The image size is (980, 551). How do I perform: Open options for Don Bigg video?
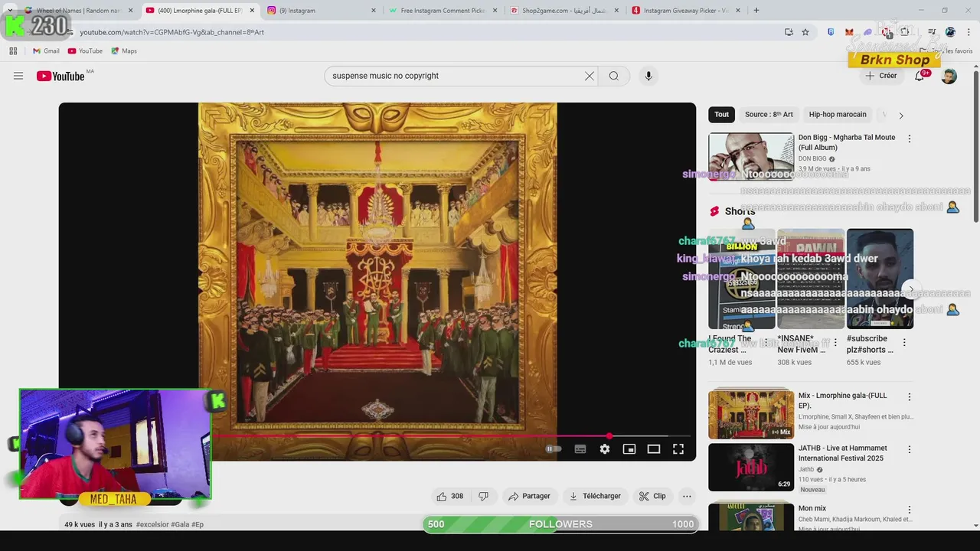[910, 139]
